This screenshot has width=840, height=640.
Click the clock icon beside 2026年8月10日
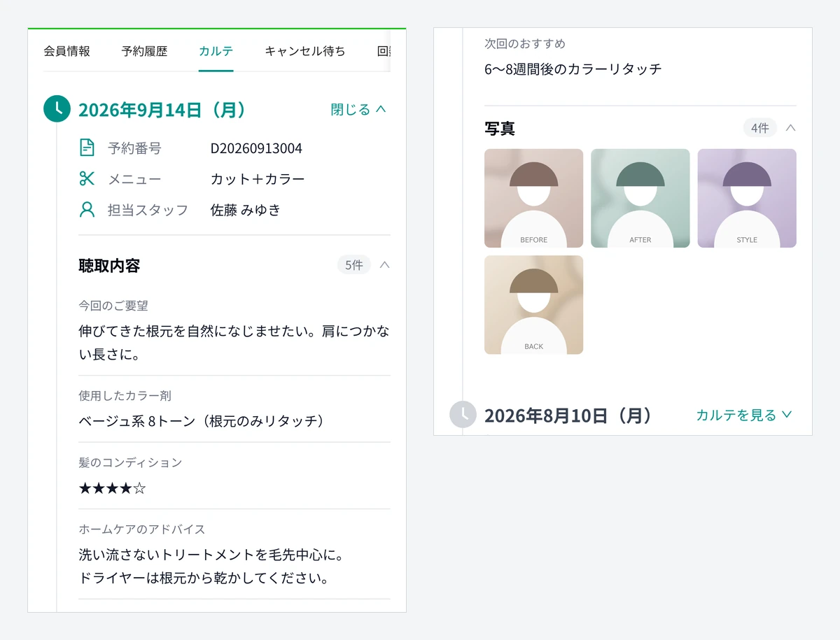463,415
